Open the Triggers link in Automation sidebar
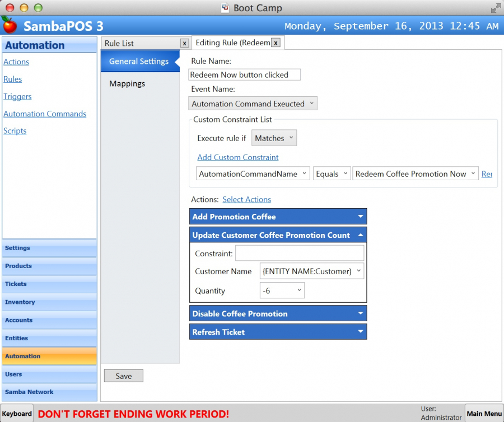This screenshot has width=504, height=422. pyautogui.click(x=17, y=96)
